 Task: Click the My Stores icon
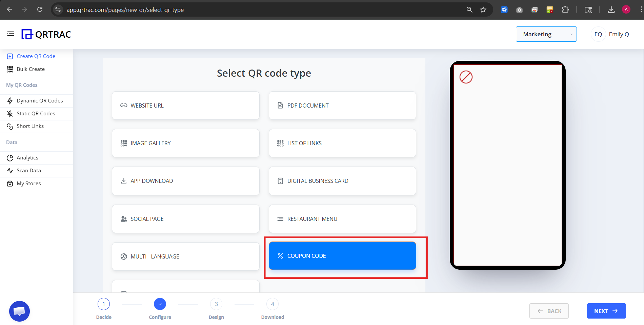point(10,183)
